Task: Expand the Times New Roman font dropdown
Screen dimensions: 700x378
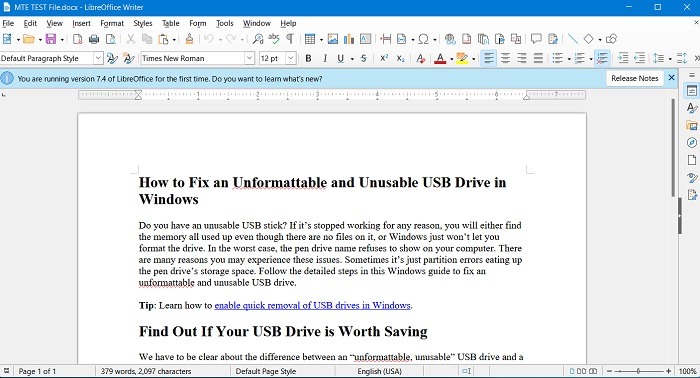Action: [249, 58]
